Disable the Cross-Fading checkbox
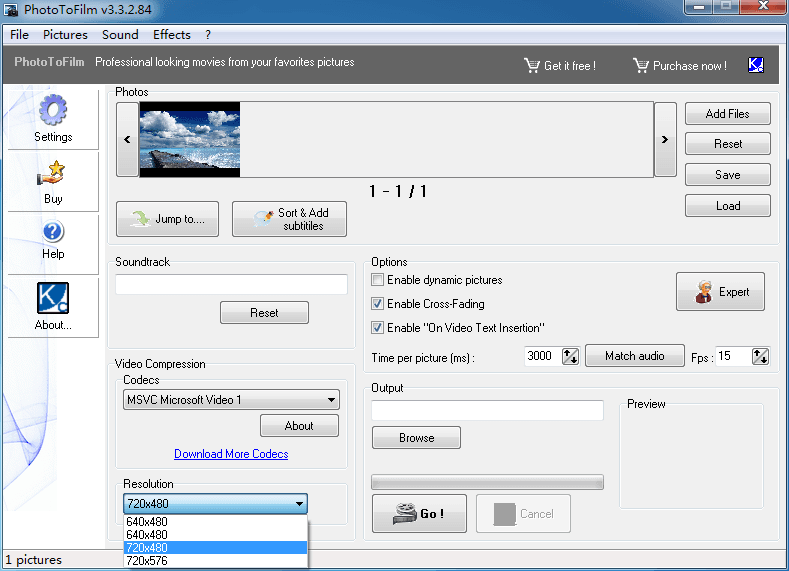The width and height of the screenshot is (789, 571). coord(378,304)
